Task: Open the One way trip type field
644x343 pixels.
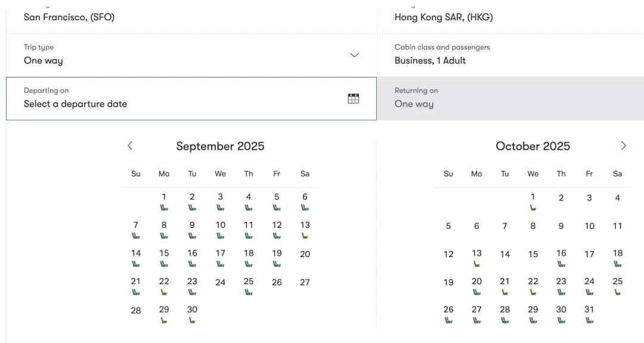Action: click(x=179, y=55)
